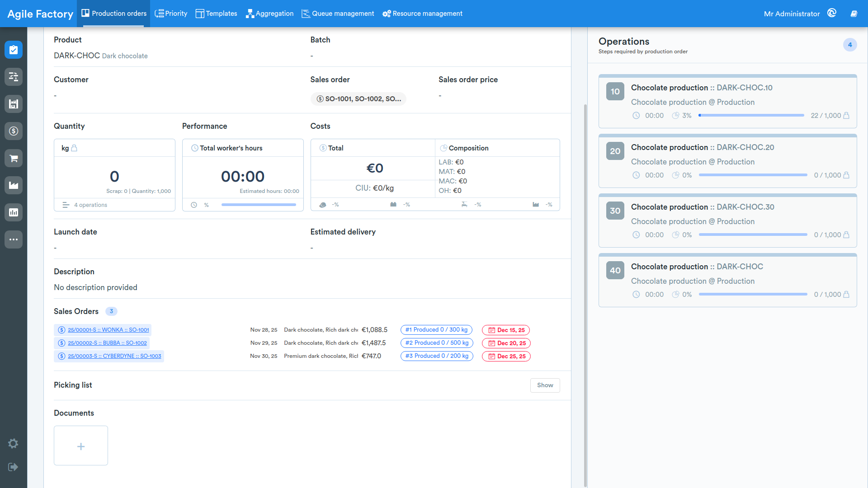The image size is (868, 488).
Task: Open the shopping cart sidebar icon
Action: click(x=14, y=158)
